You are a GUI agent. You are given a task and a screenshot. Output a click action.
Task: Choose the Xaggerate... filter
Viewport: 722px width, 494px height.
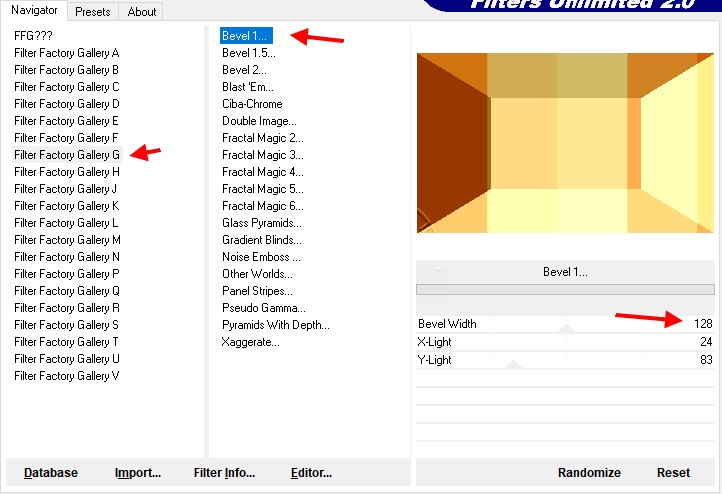[x=250, y=342]
